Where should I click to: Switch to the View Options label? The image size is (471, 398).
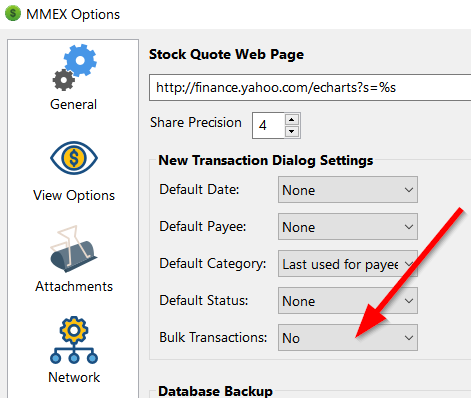click(74, 195)
